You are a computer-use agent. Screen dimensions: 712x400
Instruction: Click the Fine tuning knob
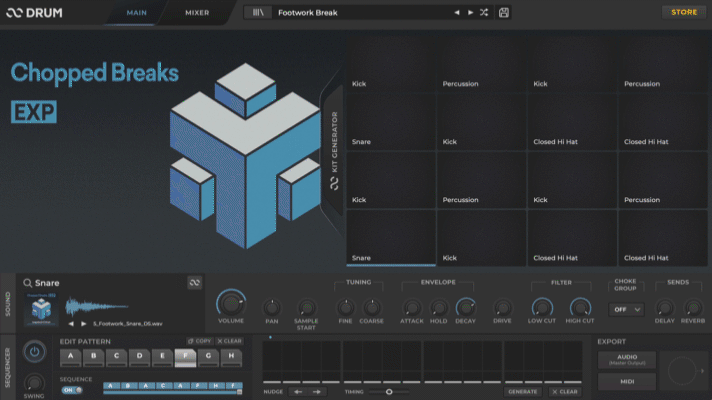point(345,308)
